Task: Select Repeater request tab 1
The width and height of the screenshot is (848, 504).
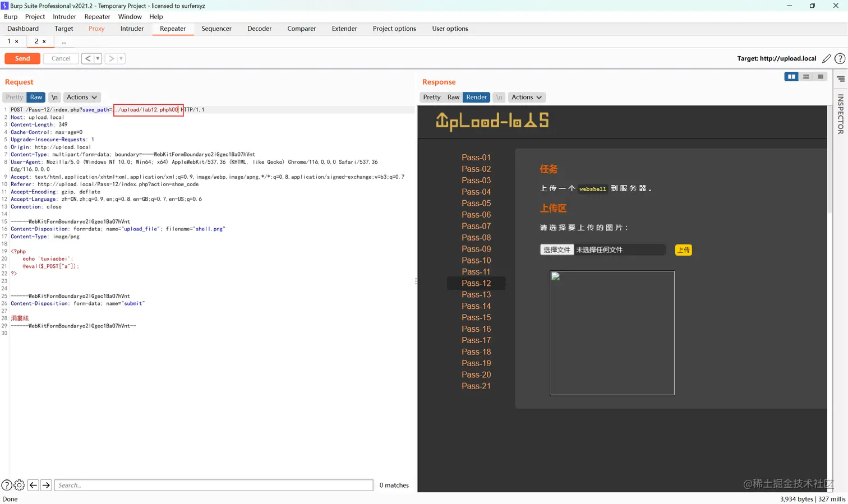Action: click(x=10, y=41)
